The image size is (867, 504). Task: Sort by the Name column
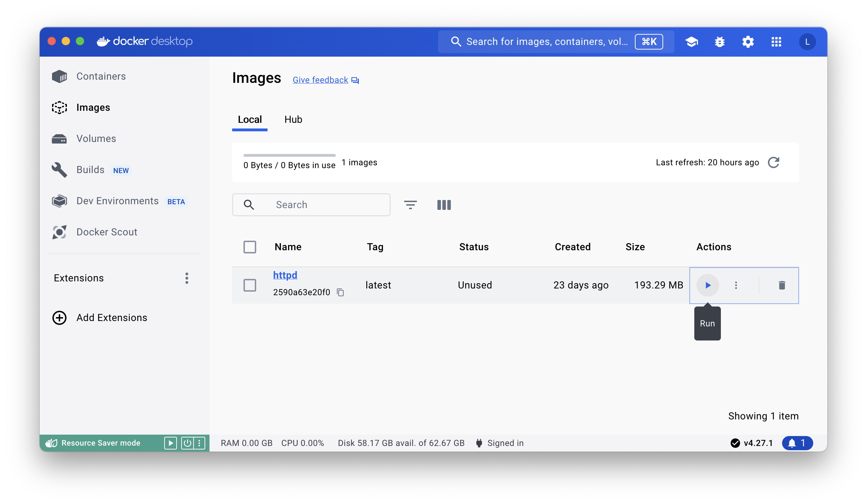tap(288, 247)
